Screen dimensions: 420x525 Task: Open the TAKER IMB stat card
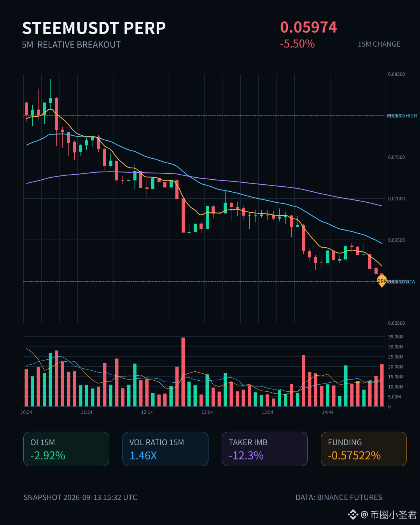coord(264,449)
